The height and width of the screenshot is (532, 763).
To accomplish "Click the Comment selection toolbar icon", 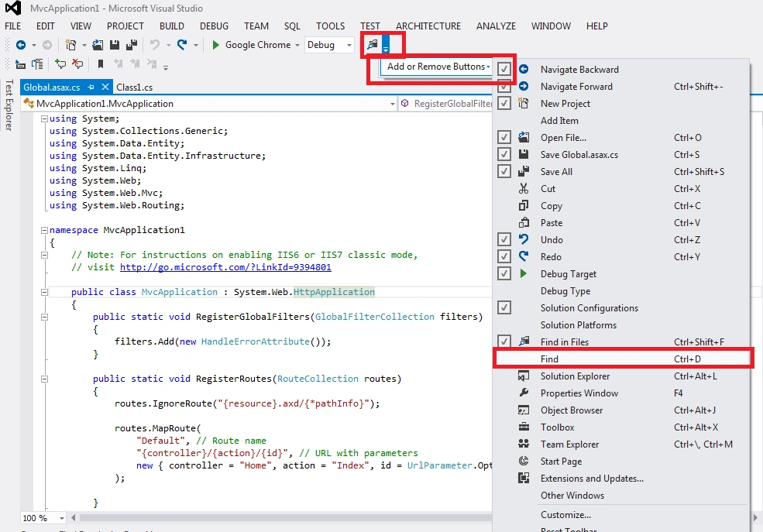I will (60, 64).
